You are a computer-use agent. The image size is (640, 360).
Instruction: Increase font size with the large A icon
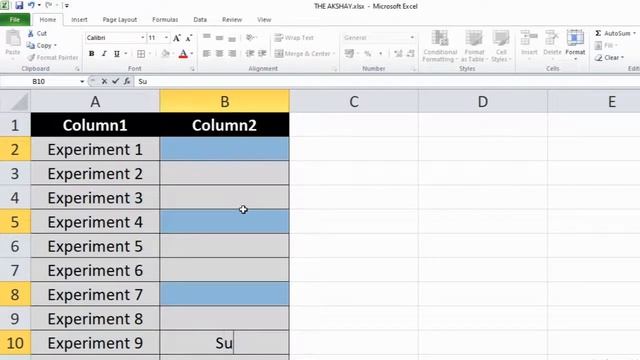[x=176, y=38]
